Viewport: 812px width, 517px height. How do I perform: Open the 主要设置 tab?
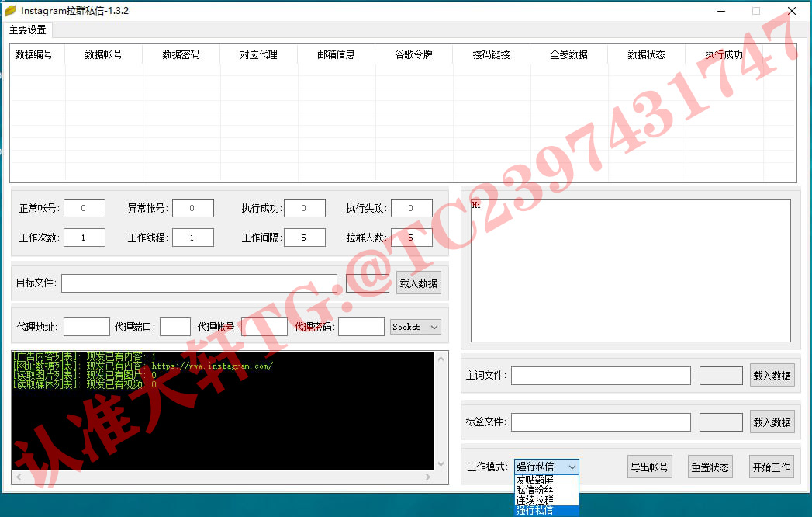click(x=28, y=30)
